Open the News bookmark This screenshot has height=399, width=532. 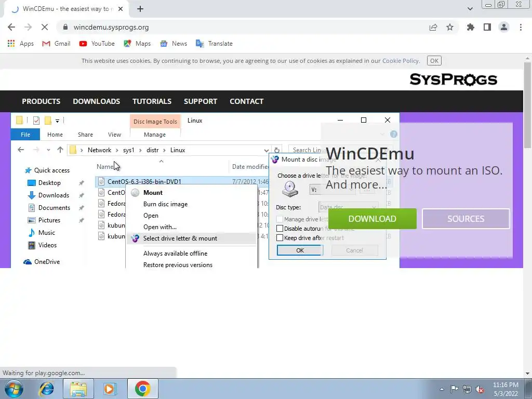pyautogui.click(x=174, y=44)
